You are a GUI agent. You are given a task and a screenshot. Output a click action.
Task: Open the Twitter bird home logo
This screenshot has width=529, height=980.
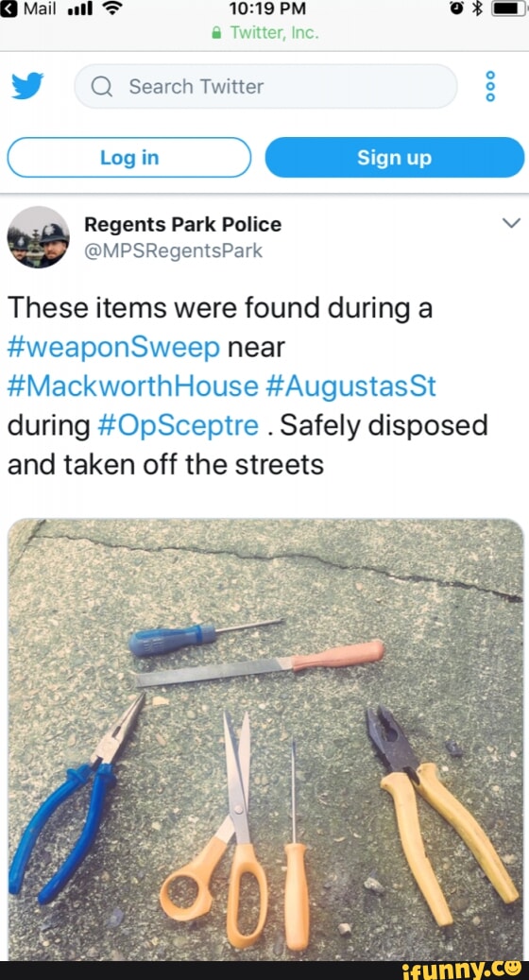(27, 86)
